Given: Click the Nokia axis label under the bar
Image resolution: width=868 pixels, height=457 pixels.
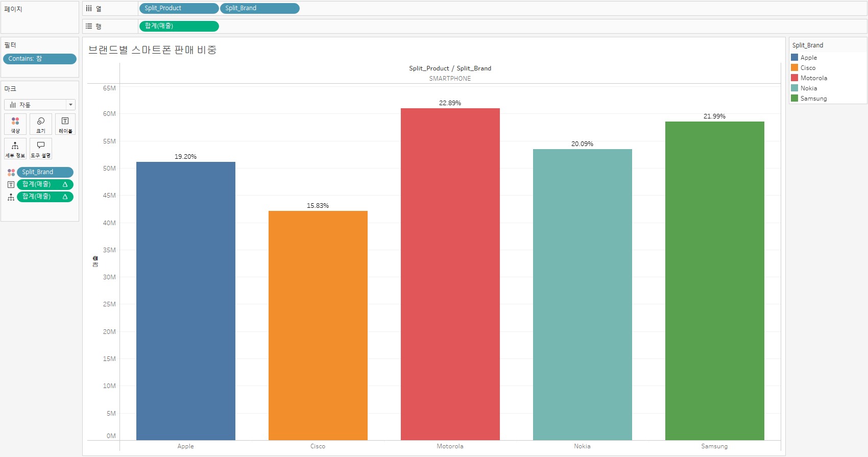Looking at the screenshot, I should coord(583,446).
